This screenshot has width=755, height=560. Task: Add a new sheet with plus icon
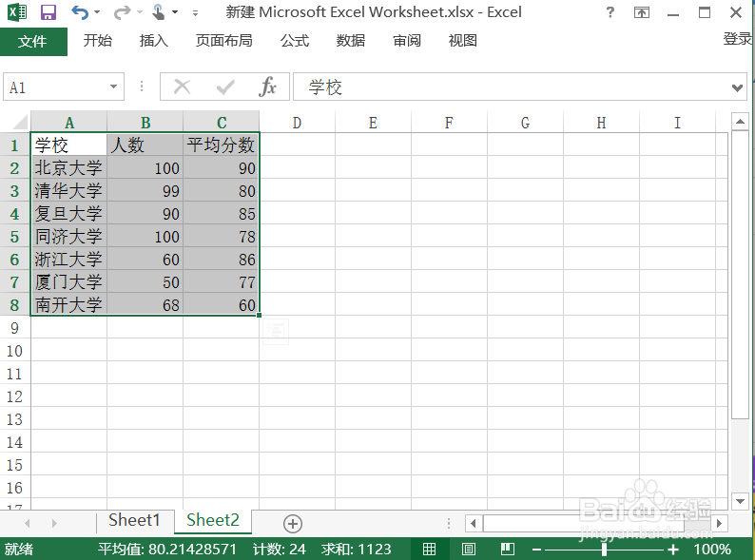point(293,524)
